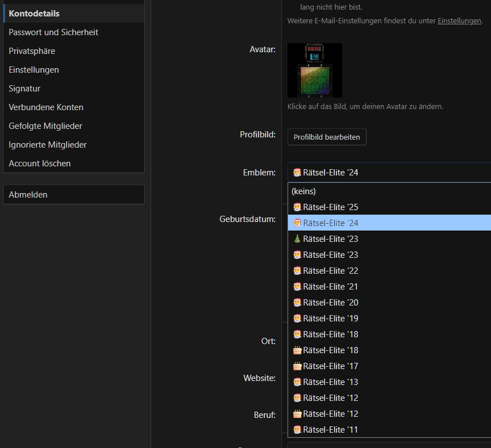Choose Rätsel-Elite '25 emblem
491x448 pixels.
(x=389, y=207)
